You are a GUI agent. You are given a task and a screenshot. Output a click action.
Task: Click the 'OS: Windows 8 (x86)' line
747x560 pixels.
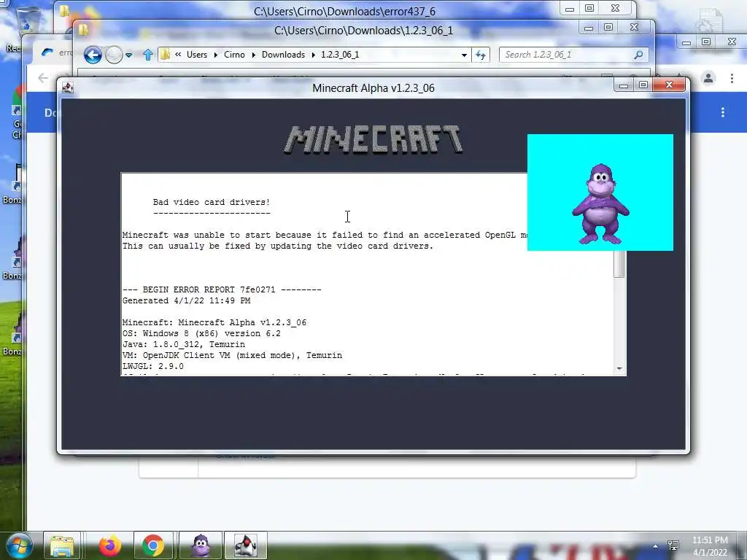(x=201, y=333)
